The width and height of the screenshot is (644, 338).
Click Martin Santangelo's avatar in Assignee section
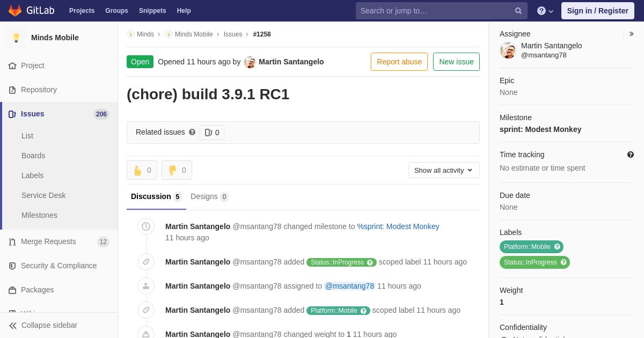pyautogui.click(x=508, y=50)
